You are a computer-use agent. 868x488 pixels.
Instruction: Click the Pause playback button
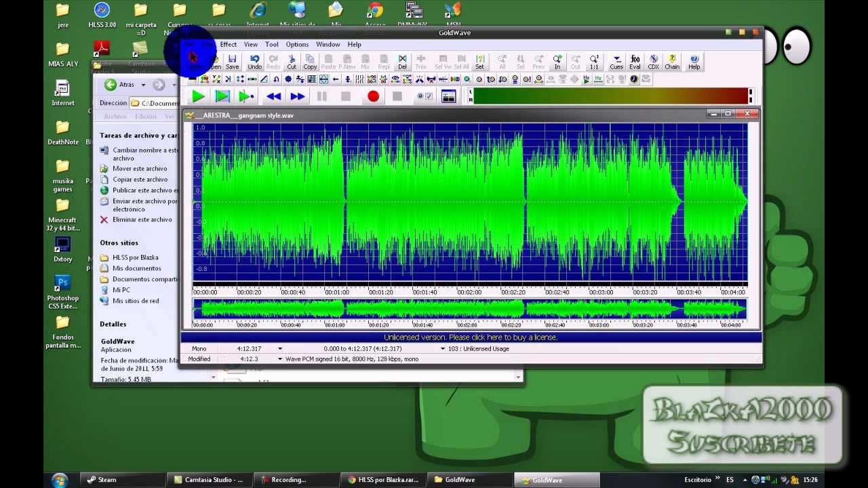321,96
